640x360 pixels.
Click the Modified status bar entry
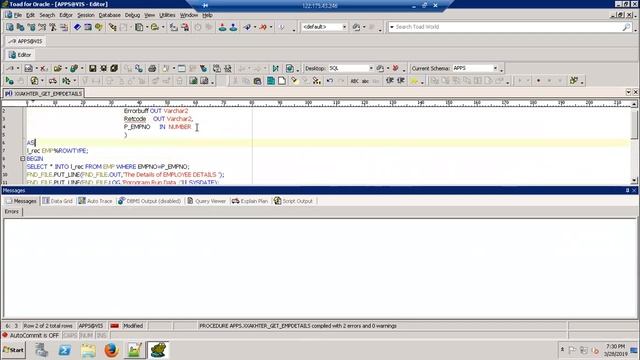[x=133, y=326]
